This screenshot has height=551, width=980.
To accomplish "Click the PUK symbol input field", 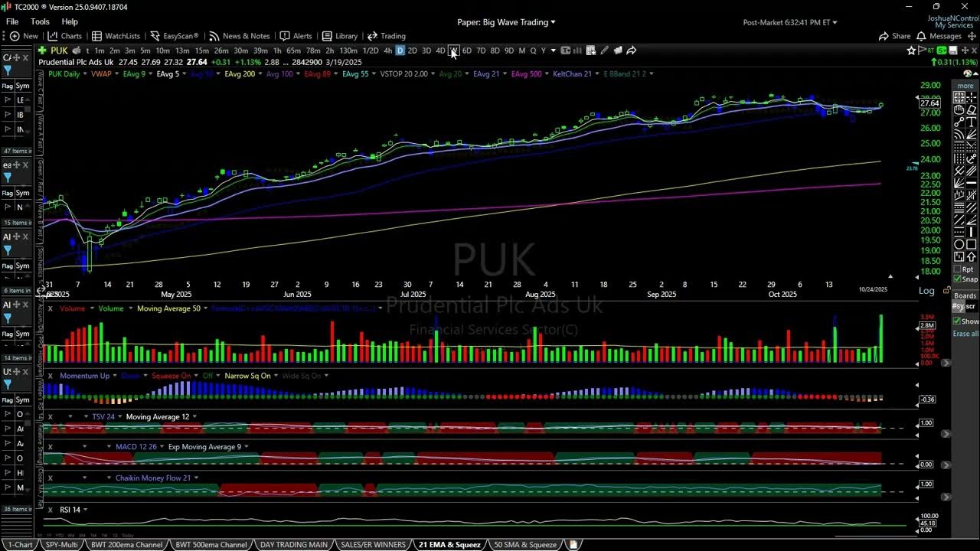I will (x=59, y=51).
